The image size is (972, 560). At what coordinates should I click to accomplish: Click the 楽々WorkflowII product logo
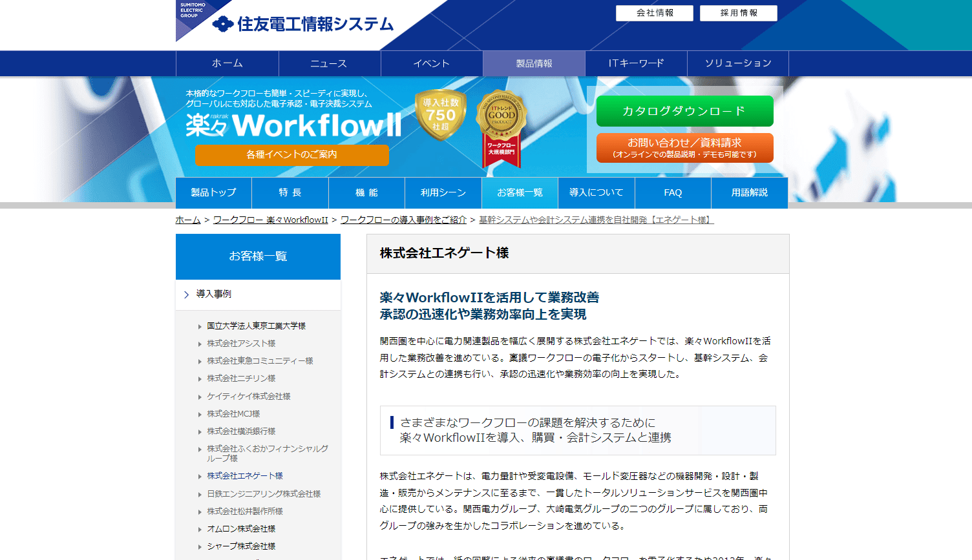293,125
